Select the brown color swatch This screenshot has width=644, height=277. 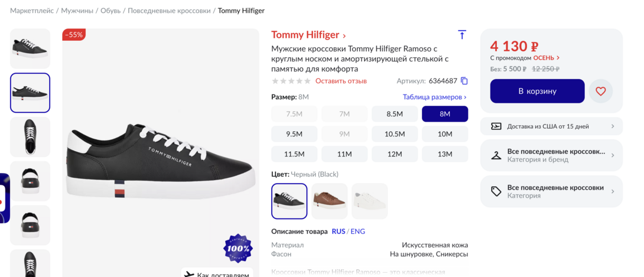[x=330, y=201]
